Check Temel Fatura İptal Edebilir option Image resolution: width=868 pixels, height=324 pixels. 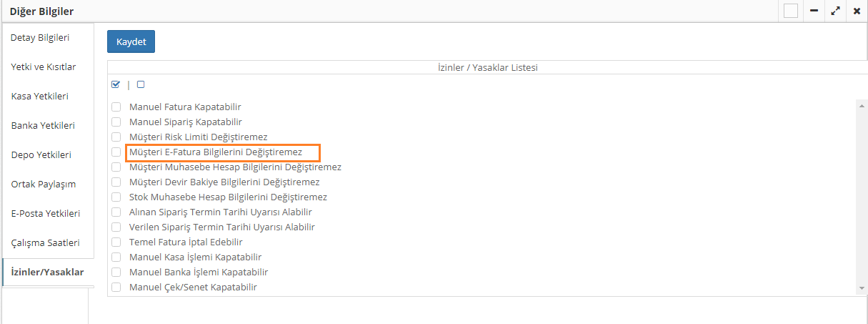tap(116, 242)
